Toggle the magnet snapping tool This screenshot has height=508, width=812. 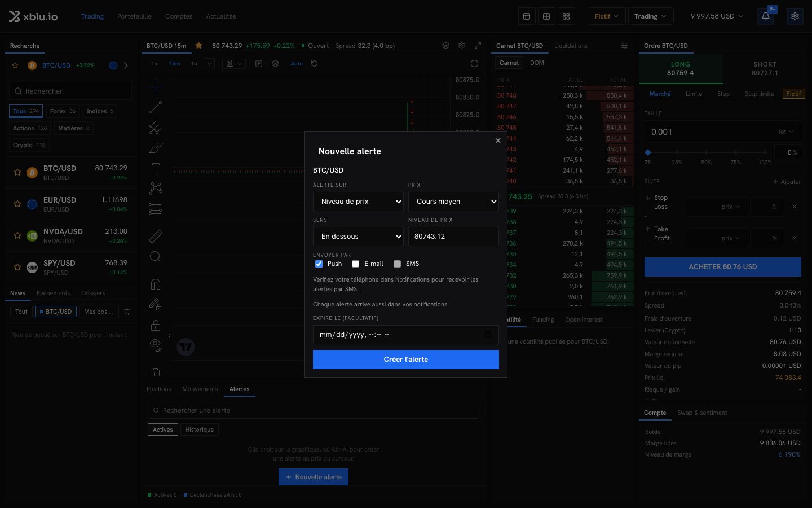156,284
